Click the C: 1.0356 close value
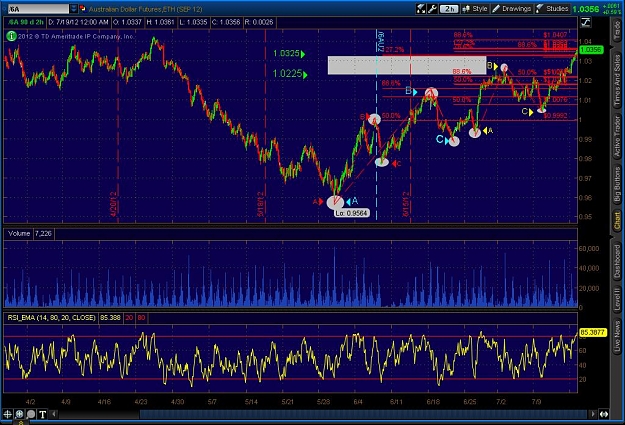The width and height of the screenshot is (625, 425). point(226,22)
